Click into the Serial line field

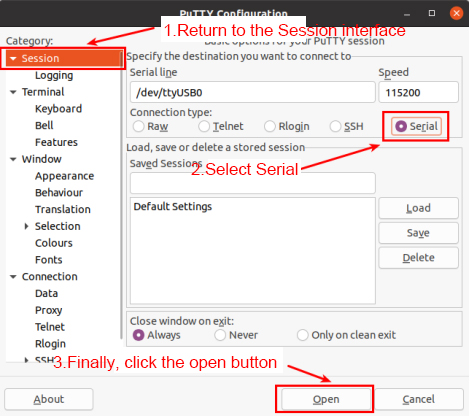click(x=253, y=92)
